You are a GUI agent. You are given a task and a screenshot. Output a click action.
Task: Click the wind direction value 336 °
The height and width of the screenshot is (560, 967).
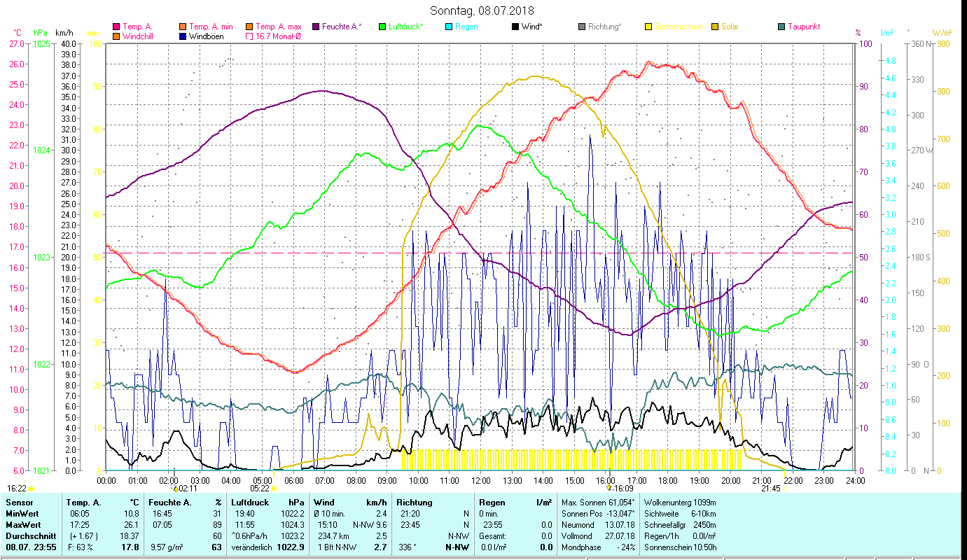pyautogui.click(x=408, y=547)
